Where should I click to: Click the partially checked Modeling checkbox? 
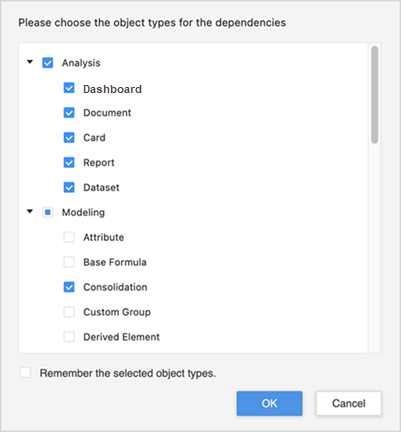pos(48,212)
